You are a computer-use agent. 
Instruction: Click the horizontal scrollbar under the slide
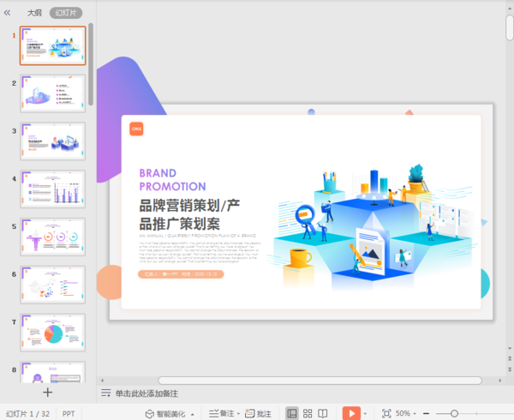[320, 381]
